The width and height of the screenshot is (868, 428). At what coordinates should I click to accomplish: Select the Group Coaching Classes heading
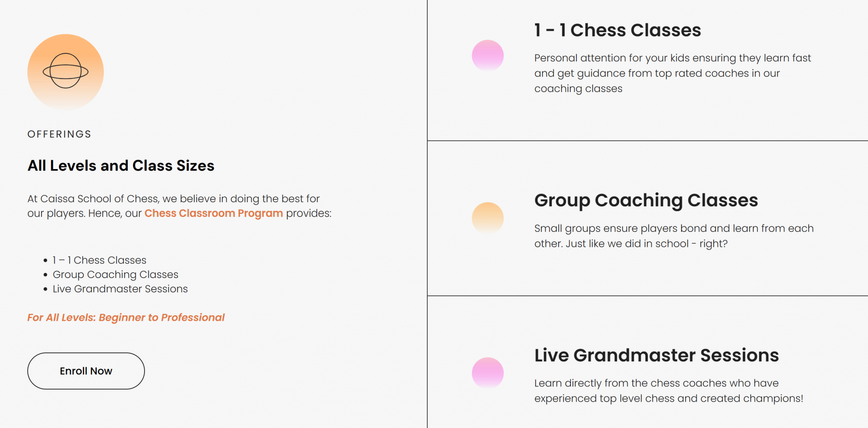coord(646,200)
